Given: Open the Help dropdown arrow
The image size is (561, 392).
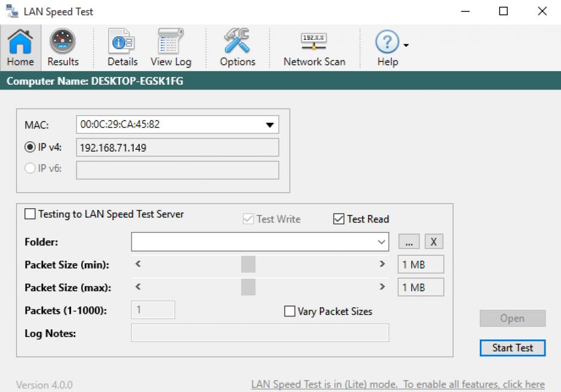Looking at the screenshot, I should pyautogui.click(x=406, y=45).
